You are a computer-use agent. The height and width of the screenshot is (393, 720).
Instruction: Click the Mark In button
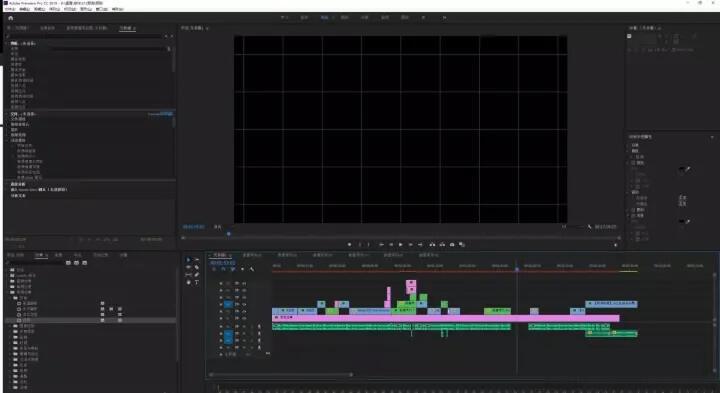(x=360, y=245)
